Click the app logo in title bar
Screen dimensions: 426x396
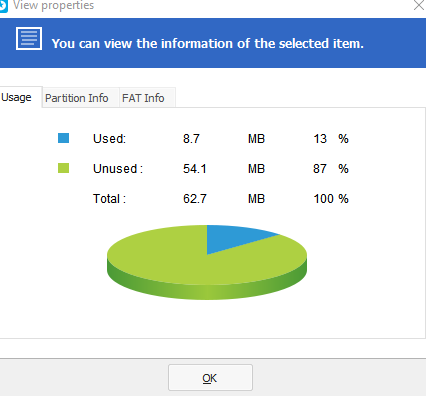[x=3, y=6]
